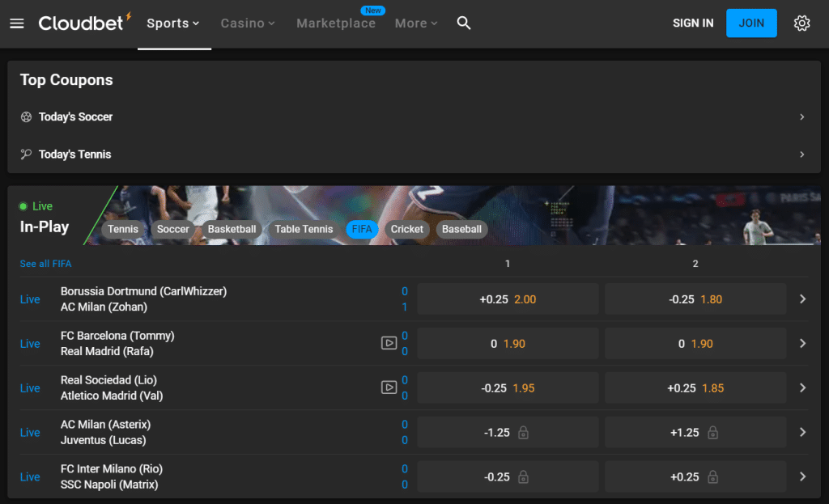Screen dimensions: 829x504
Task: Click lock icon on AC Milan -1.25 odds
Action: coord(523,432)
